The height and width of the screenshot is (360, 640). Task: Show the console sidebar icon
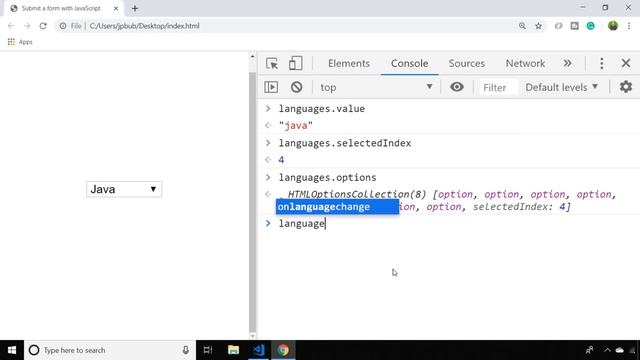coord(271,87)
